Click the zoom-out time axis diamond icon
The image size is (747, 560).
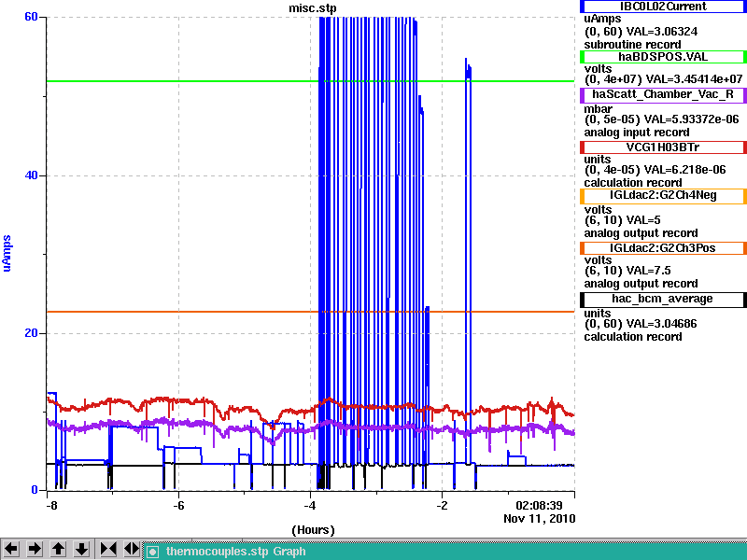pos(131,549)
